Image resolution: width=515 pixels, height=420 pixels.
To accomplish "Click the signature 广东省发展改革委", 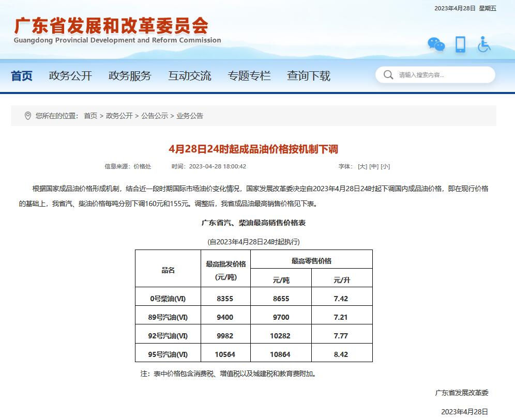I will pyautogui.click(x=461, y=393).
